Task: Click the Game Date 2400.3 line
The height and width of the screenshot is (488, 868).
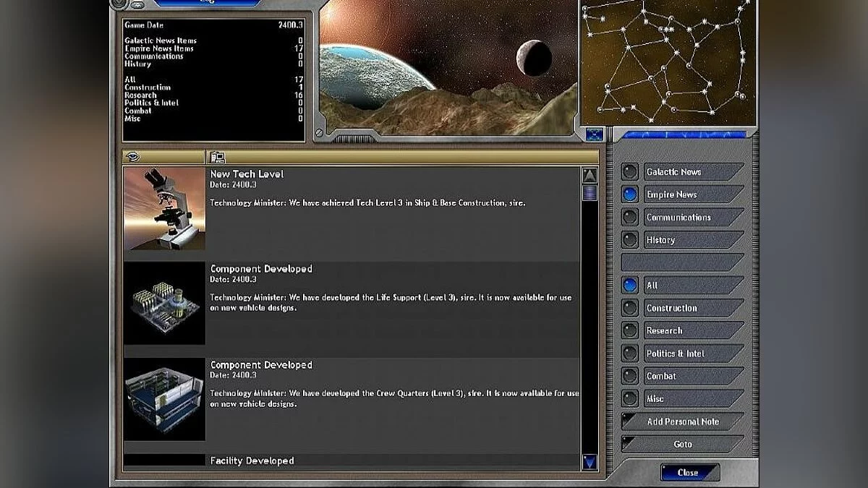Action: coord(213,25)
